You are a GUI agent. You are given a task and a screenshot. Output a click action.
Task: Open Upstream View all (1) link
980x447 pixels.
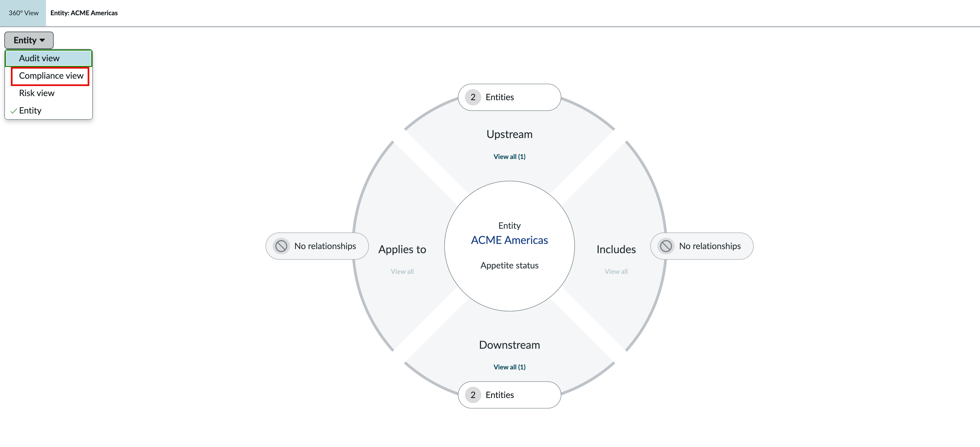(509, 157)
